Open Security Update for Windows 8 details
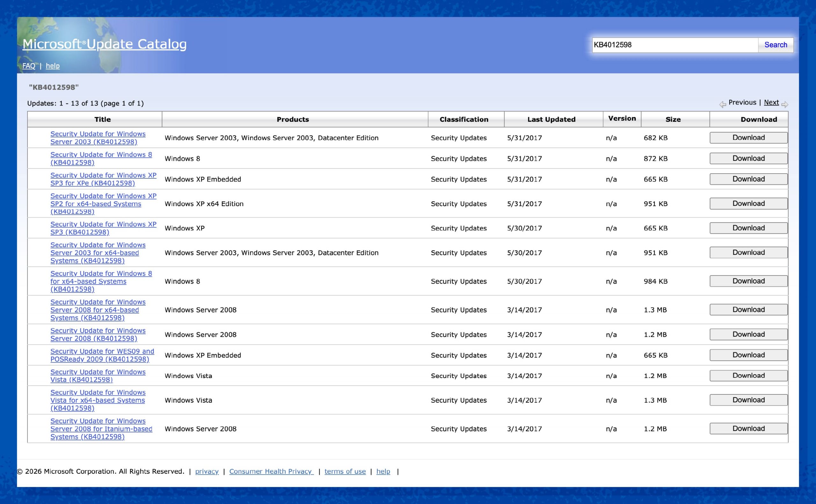The image size is (816, 504). (x=101, y=158)
